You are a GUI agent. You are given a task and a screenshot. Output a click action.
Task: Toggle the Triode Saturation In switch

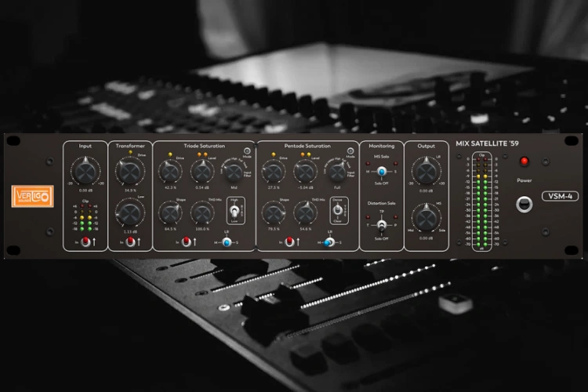[x=187, y=242]
